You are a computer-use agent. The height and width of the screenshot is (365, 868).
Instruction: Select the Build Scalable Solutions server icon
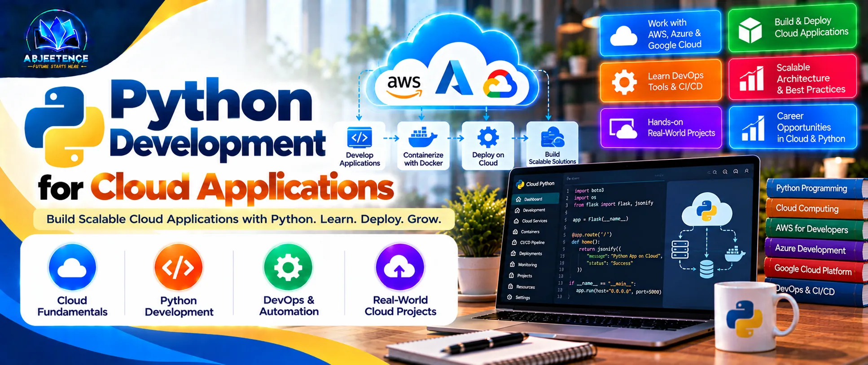pyautogui.click(x=552, y=137)
